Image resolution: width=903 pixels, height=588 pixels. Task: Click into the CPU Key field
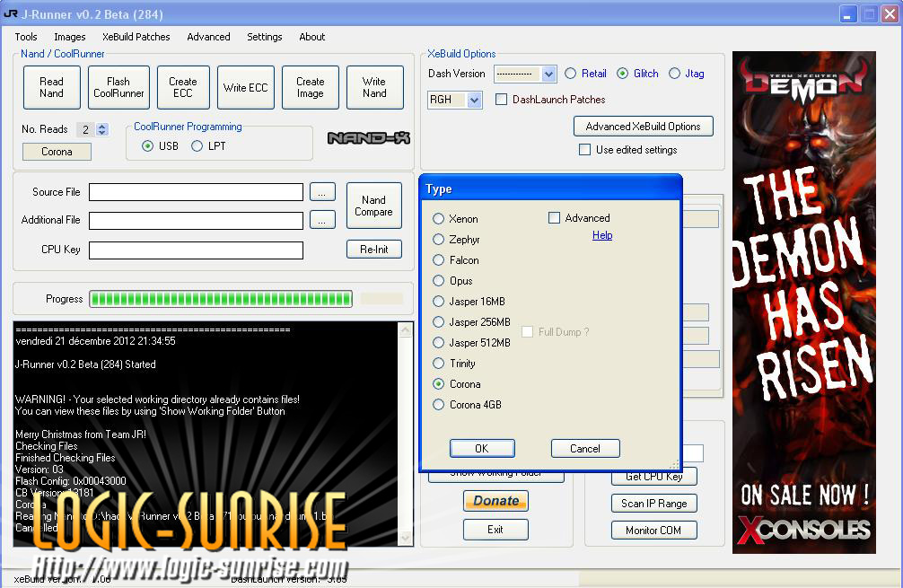click(x=196, y=250)
